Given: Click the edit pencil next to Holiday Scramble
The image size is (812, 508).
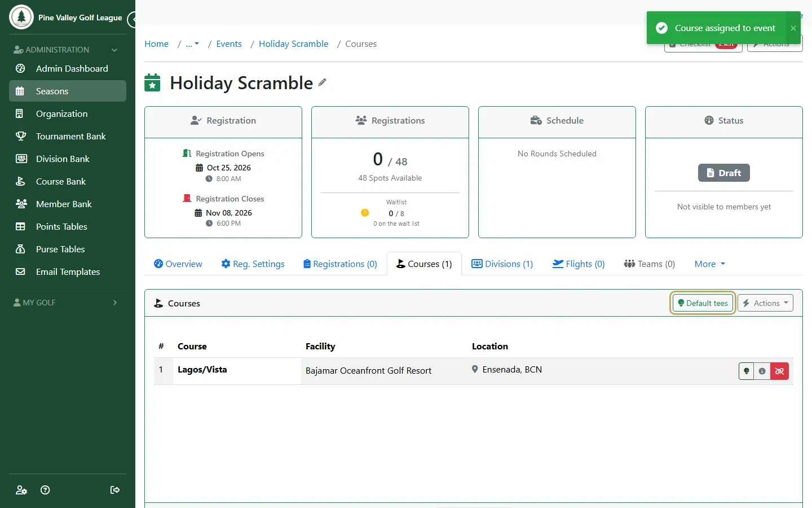Looking at the screenshot, I should 322,82.
